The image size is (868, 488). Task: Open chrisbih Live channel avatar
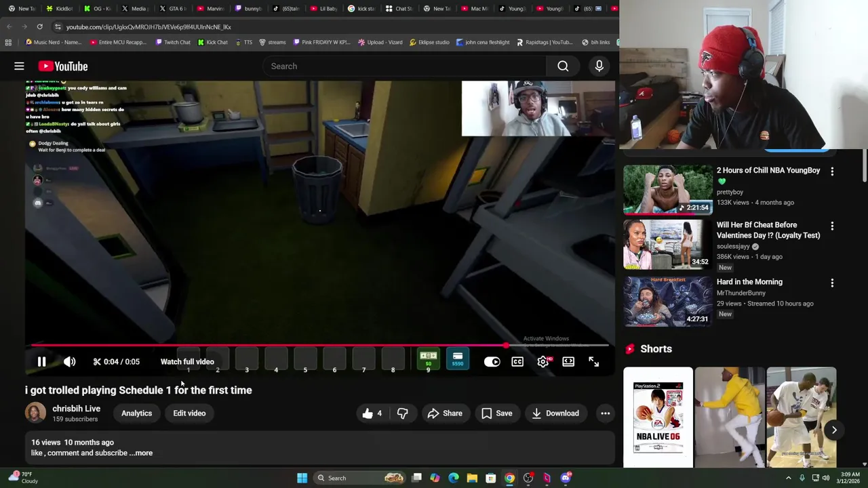click(x=35, y=413)
